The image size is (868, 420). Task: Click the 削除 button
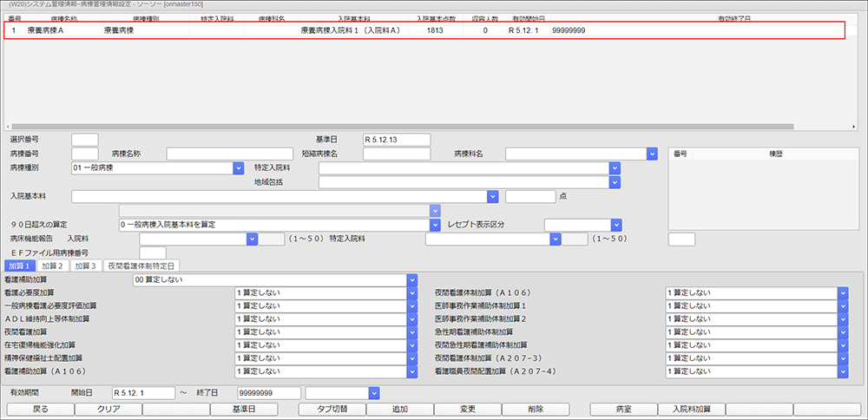coord(535,409)
